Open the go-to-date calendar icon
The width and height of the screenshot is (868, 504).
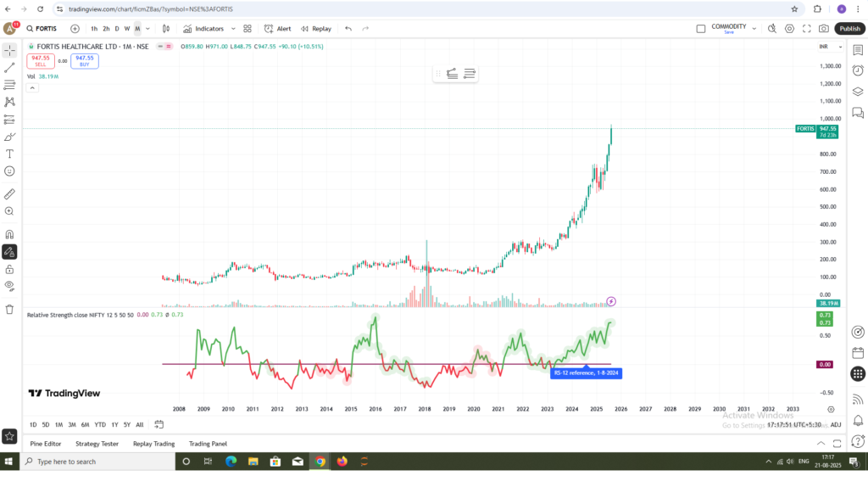coord(159,425)
